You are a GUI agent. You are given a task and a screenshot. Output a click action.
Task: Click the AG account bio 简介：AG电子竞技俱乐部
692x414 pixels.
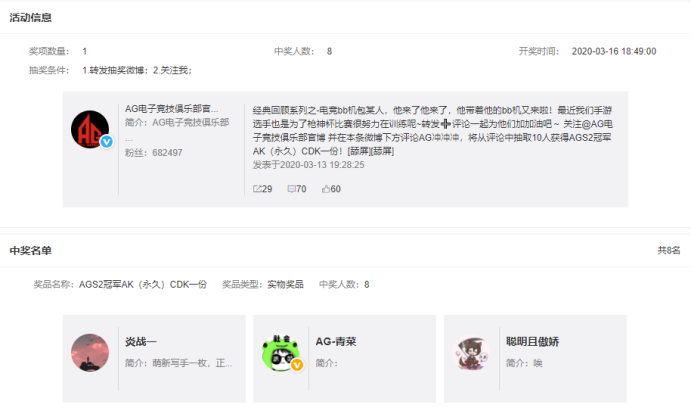coord(177,122)
